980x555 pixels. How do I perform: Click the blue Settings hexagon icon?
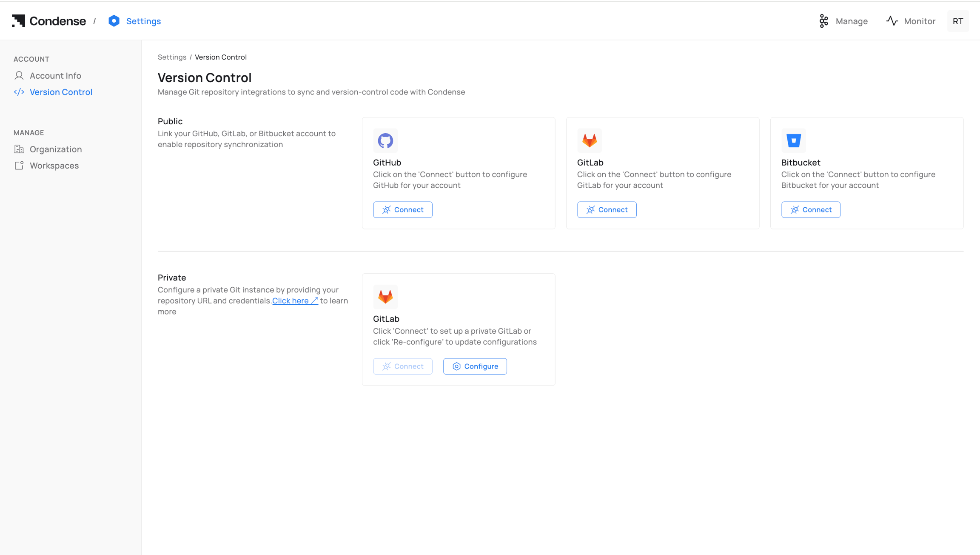click(x=114, y=21)
